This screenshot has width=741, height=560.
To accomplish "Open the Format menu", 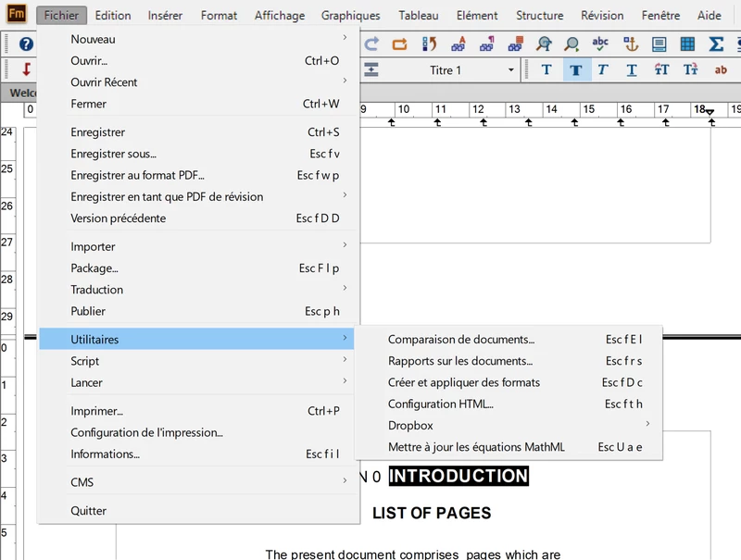I will (219, 16).
